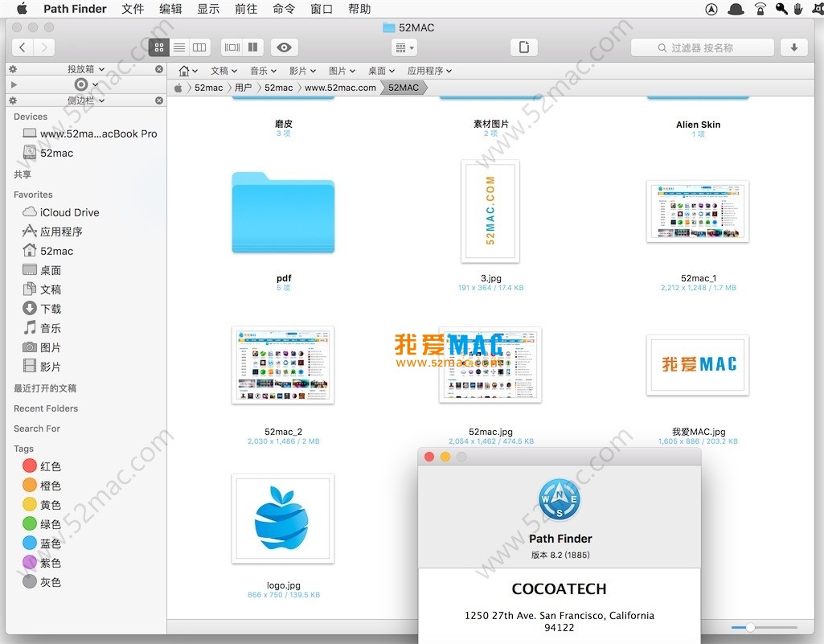Select the MacBook Pro device in sidebar
The width and height of the screenshot is (824, 644).
pos(90,133)
